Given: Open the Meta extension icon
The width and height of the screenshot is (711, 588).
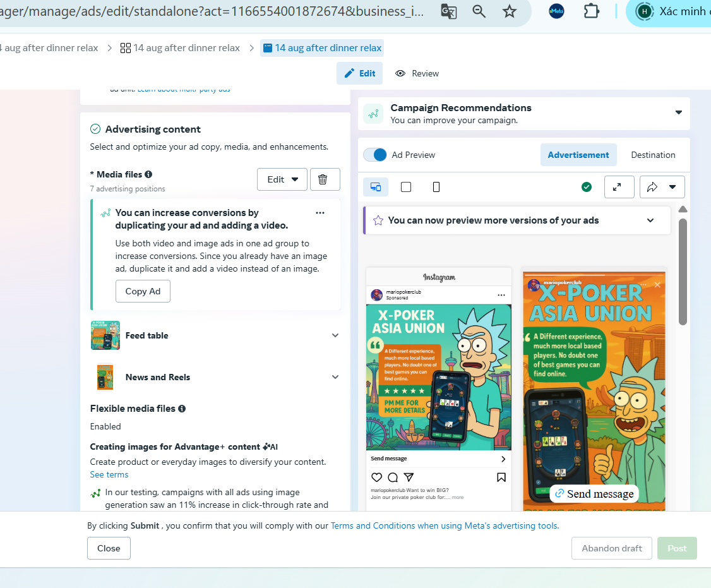Looking at the screenshot, I should [x=556, y=11].
